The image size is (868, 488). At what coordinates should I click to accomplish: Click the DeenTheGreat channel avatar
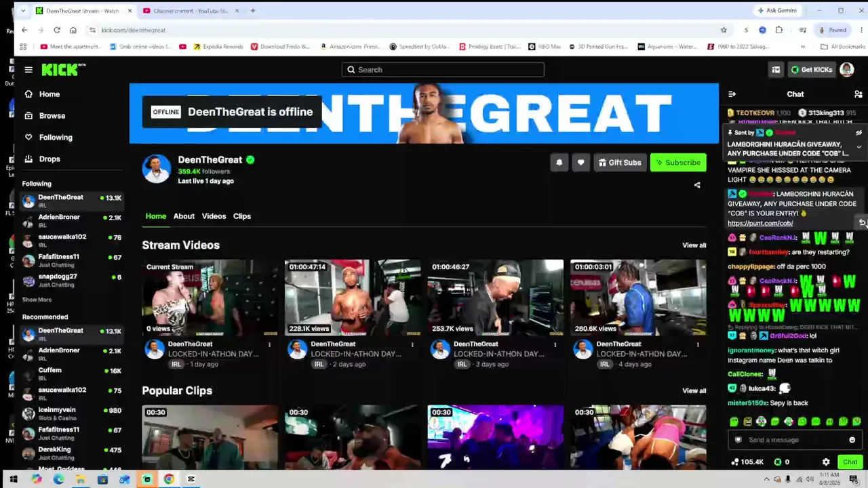click(156, 169)
